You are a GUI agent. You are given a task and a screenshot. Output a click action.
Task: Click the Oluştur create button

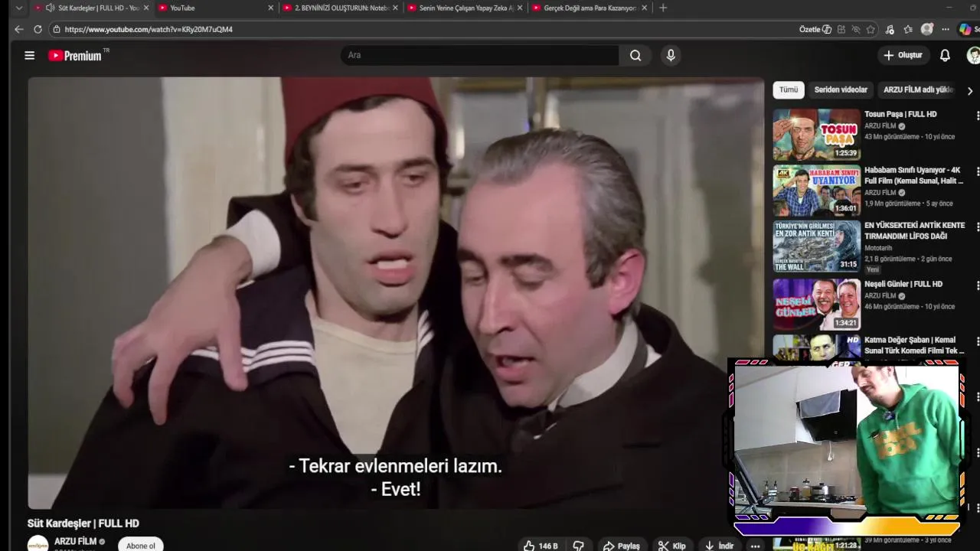click(903, 55)
